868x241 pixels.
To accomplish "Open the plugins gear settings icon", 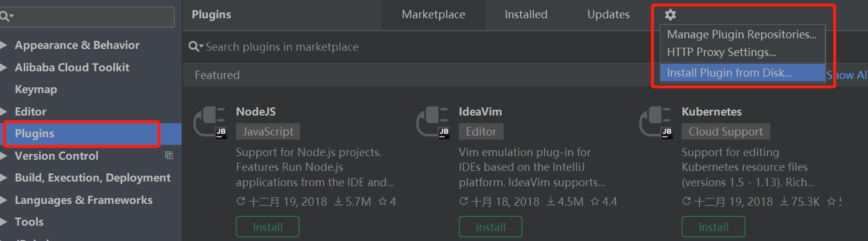I will [x=670, y=15].
